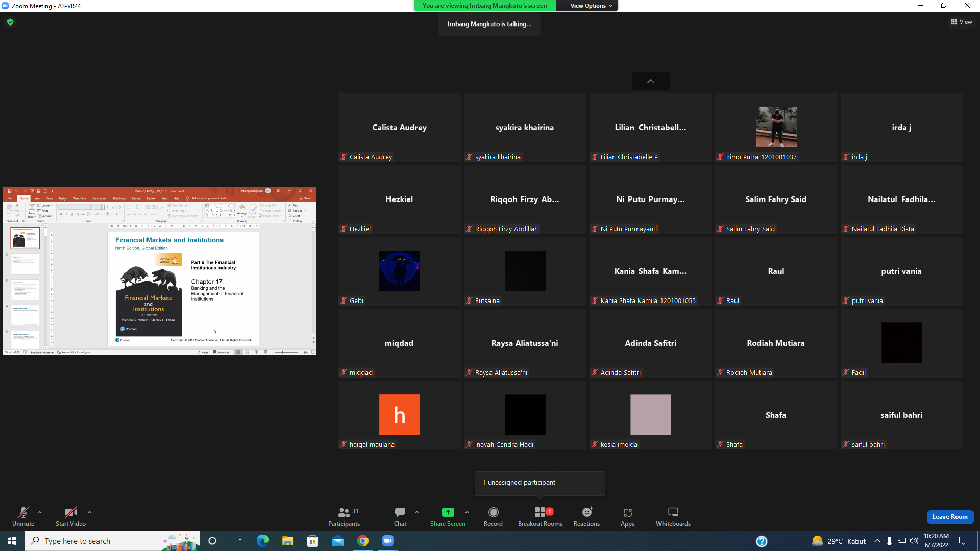Viewport: 980px width, 551px height.
Task: Open the Reactions menu
Action: tap(586, 516)
